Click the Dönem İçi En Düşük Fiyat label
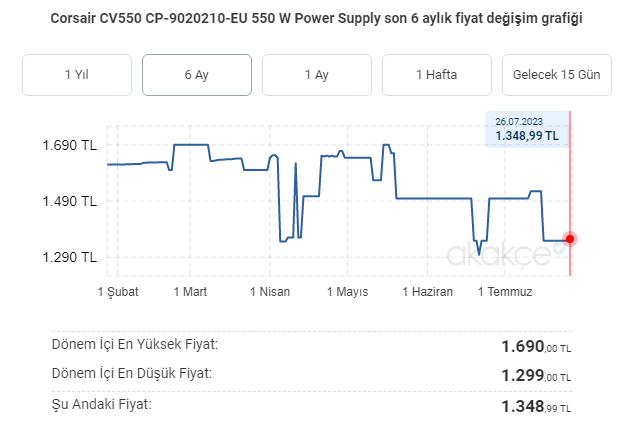This screenshot has width=628, height=432. click(131, 374)
